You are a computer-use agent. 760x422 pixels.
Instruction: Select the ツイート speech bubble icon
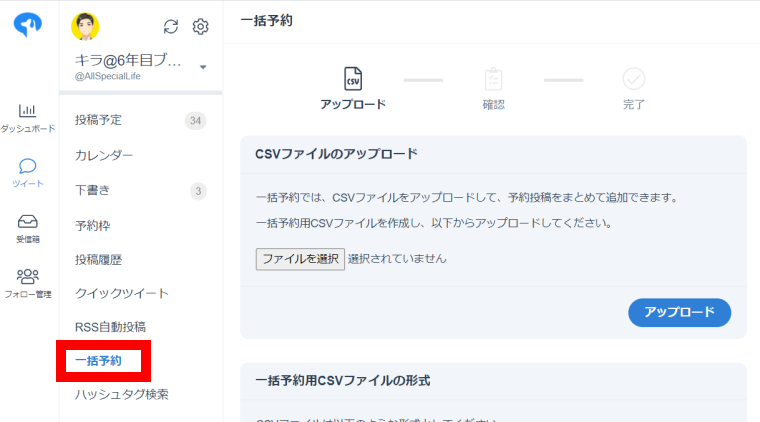click(28, 166)
